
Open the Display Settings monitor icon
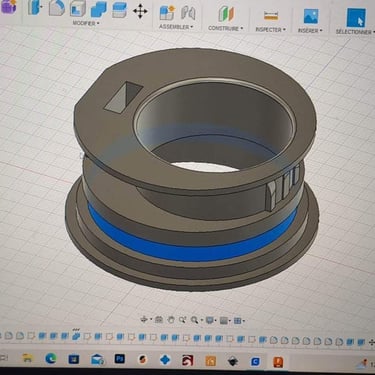[x=210, y=320]
